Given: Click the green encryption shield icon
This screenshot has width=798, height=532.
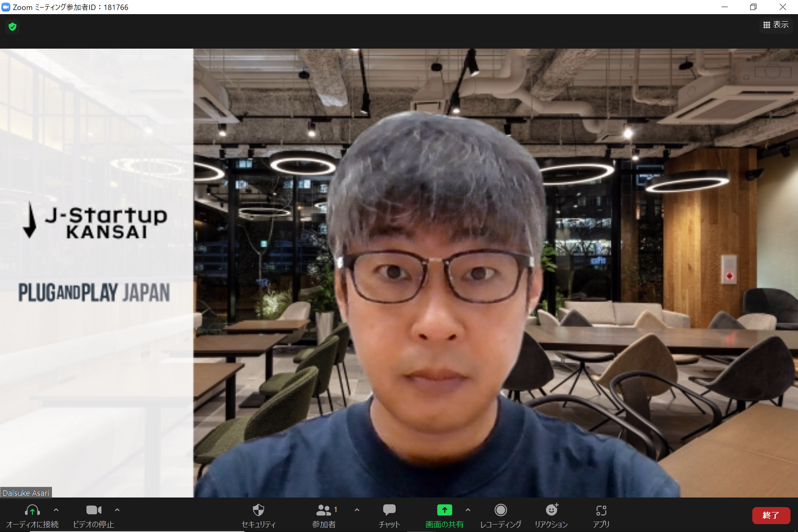Looking at the screenshot, I should (x=12, y=27).
